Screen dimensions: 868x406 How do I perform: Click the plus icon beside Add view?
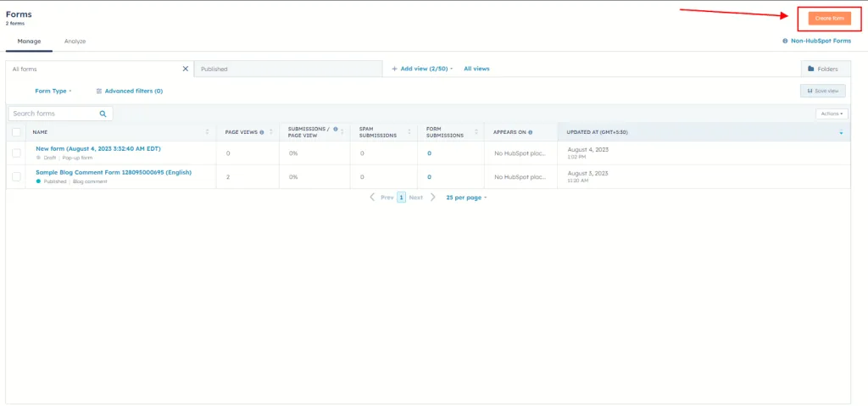pyautogui.click(x=395, y=69)
